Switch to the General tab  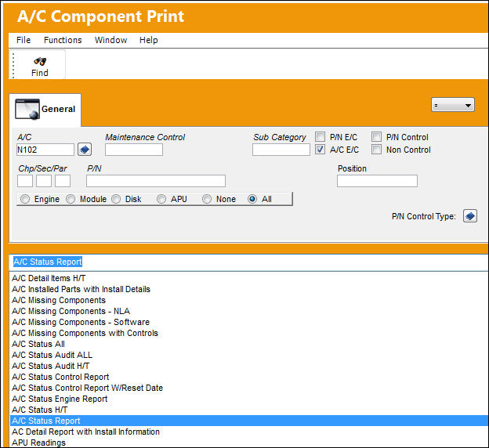tap(45, 110)
